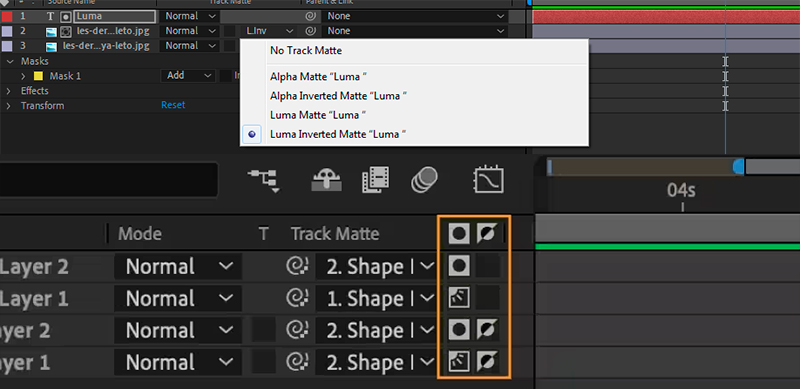Click the image file icon of layer 3
Screen dimensions: 800x389
coord(51,46)
